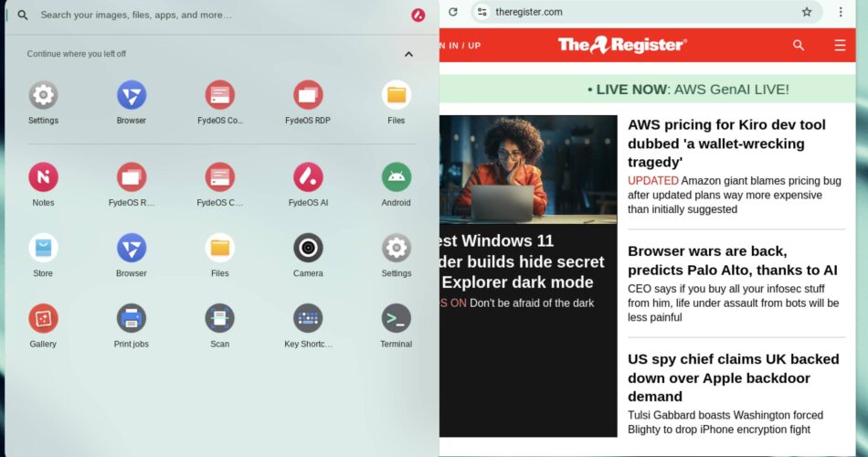This screenshot has width=868, height=457.
Task: Open the Notes app
Action: (43, 177)
